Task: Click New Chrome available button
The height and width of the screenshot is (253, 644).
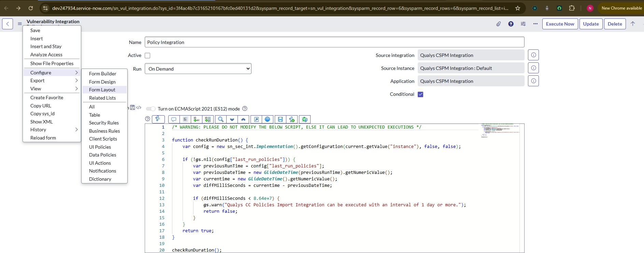Action: tap(621, 8)
